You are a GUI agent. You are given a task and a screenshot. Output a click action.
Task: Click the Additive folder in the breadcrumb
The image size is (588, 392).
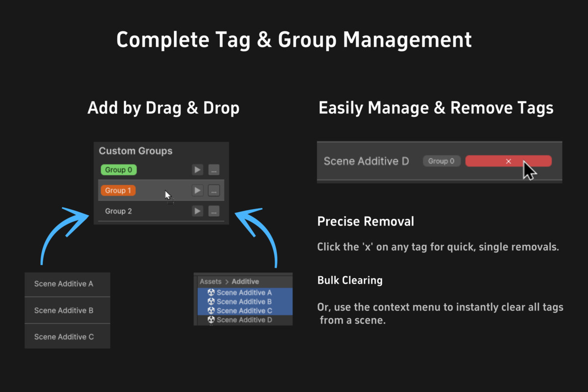(x=245, y=282)
